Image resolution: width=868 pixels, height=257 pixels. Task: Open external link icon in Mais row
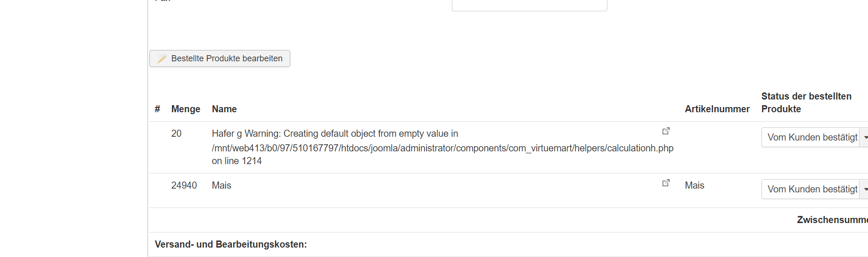point(666,183)
